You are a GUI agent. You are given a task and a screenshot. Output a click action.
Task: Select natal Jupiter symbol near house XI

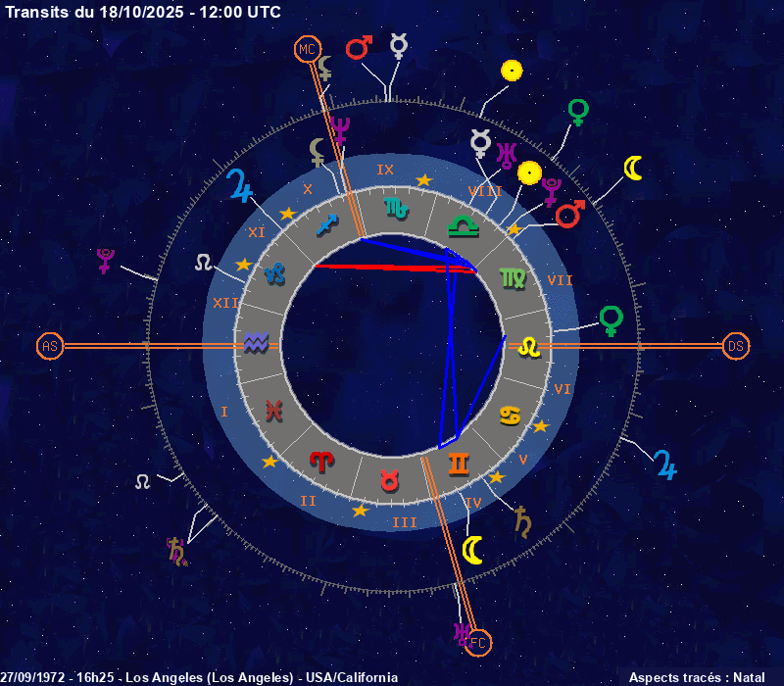239,185
